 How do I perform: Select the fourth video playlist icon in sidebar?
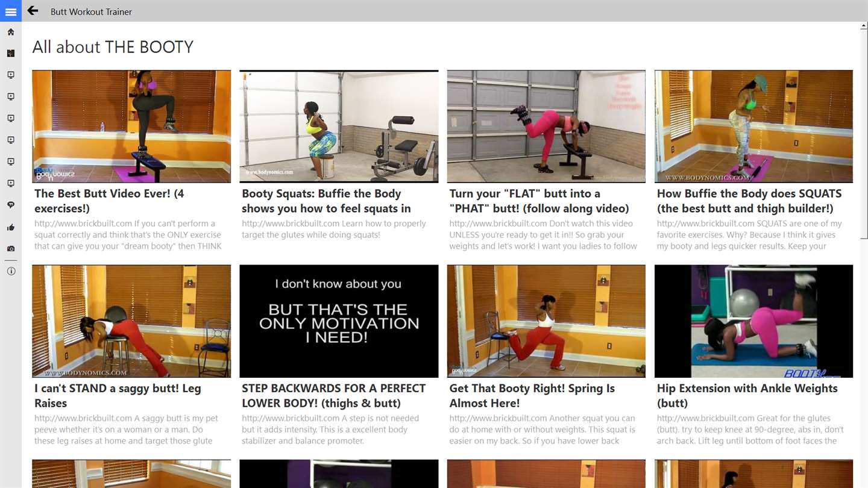[x=11, y=140]
